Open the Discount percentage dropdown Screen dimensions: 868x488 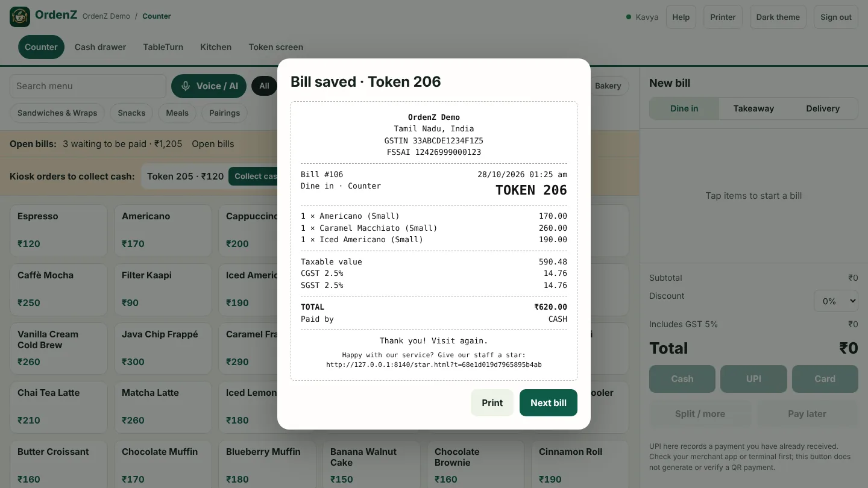[x=836, y=301]
